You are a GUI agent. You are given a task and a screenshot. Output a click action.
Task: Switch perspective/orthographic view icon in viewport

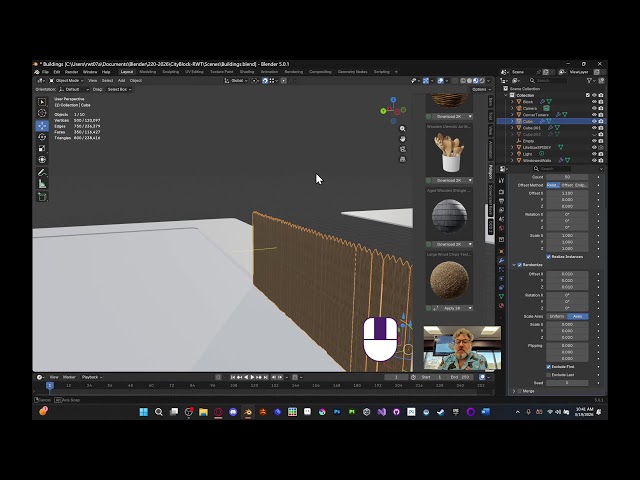point(402,159)
